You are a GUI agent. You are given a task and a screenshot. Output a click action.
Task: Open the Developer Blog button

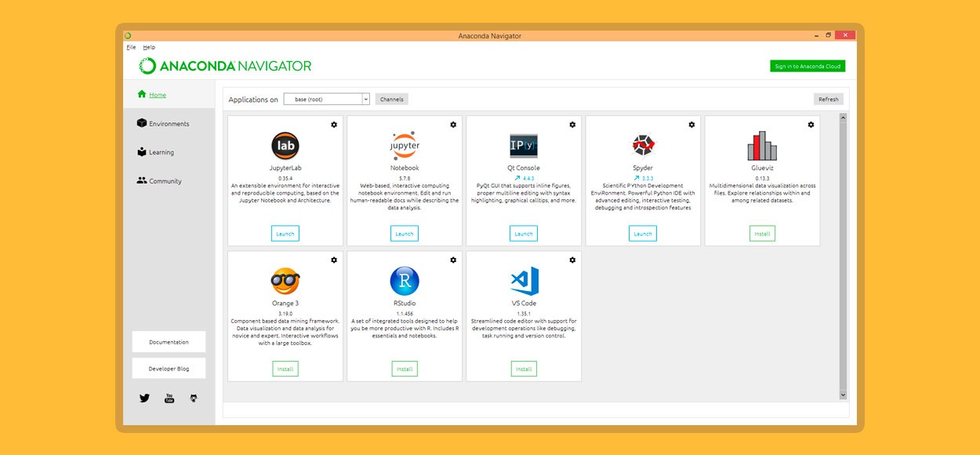(x=169, y=369)
